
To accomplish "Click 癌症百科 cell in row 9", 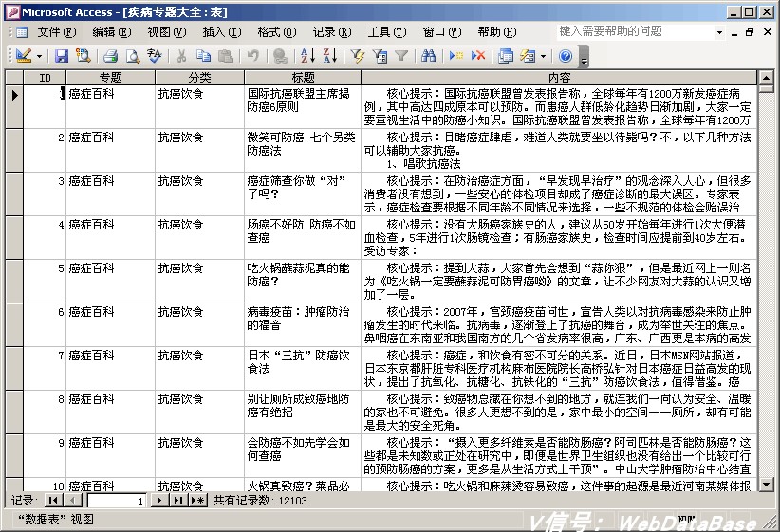I will pyautogui.click(x=110, y=455).
